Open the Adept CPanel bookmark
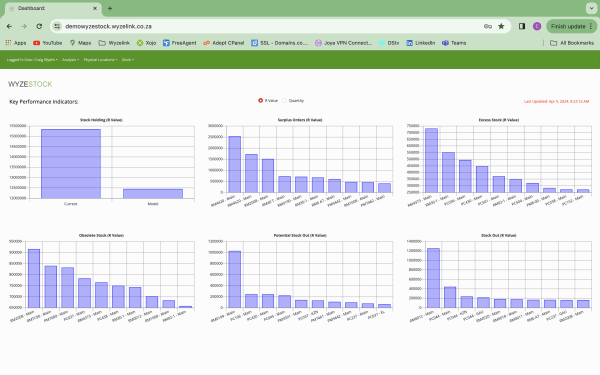600x375 pixels. tap(223, 43)
